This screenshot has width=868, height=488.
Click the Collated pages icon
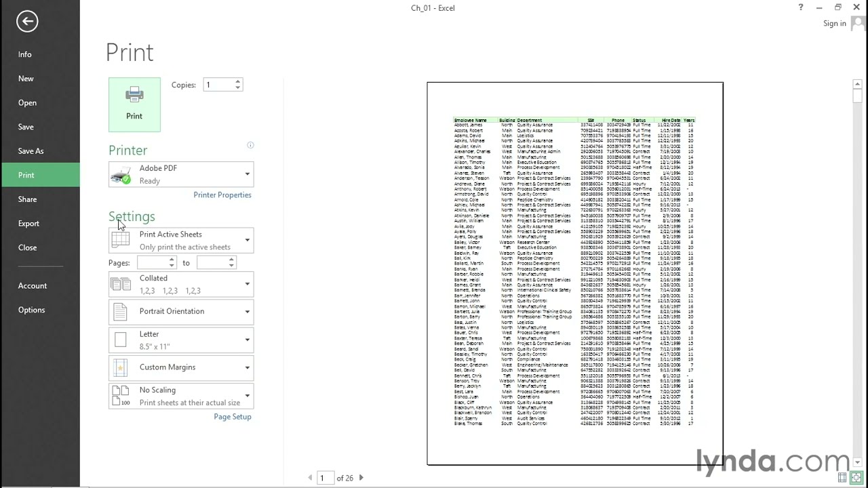pos(121,284)
